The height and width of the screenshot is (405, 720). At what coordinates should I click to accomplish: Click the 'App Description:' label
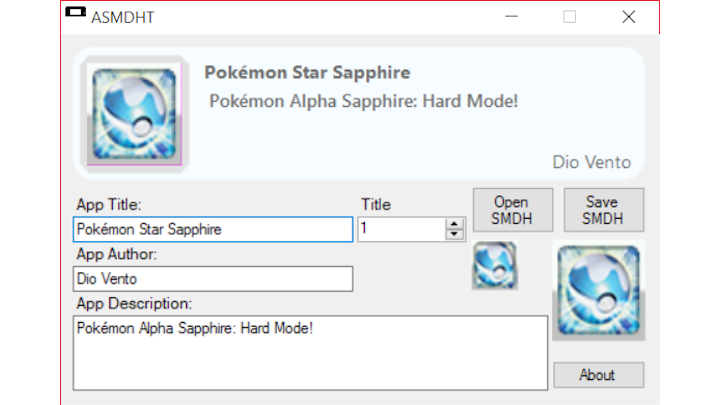[134, 304]
